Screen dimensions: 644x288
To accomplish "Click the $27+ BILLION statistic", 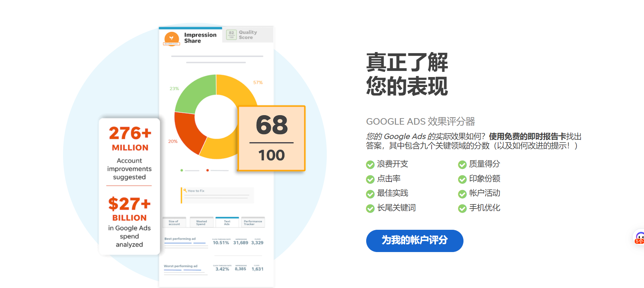I will [x=129, y=209].
